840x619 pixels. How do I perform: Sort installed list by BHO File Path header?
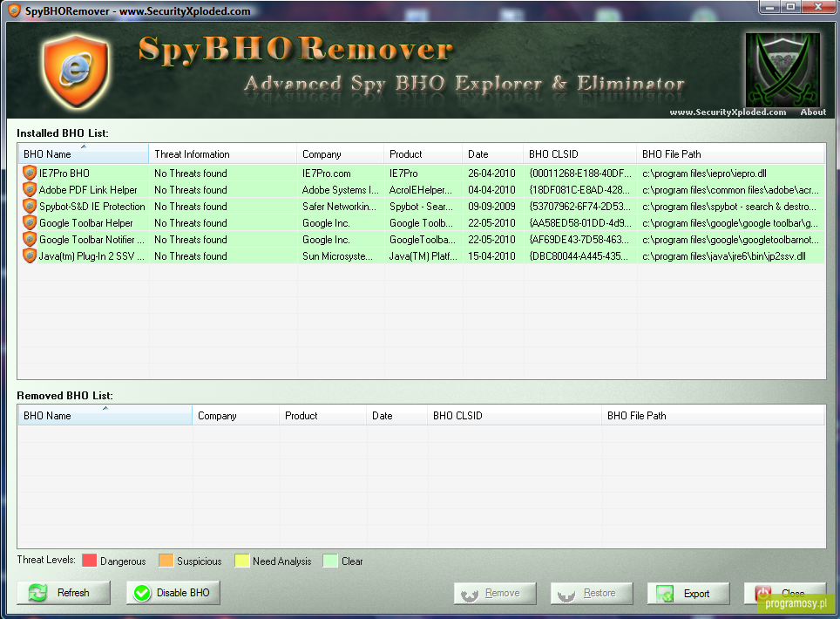(x=731, y=153)
